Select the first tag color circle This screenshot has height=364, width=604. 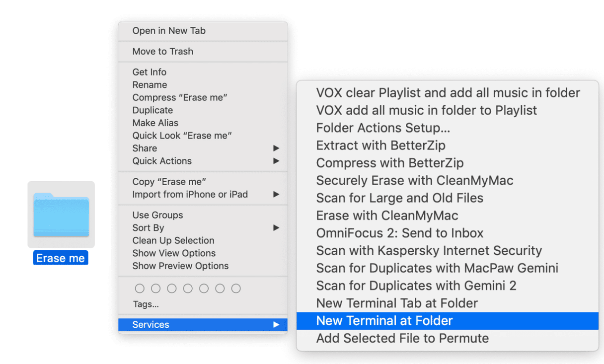(140, 289)
